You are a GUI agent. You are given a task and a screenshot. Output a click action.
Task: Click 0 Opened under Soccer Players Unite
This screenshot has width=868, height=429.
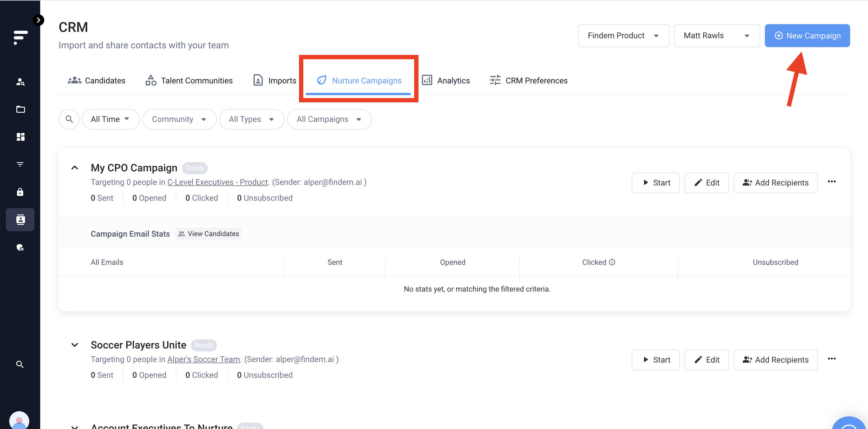click(149, 375)
